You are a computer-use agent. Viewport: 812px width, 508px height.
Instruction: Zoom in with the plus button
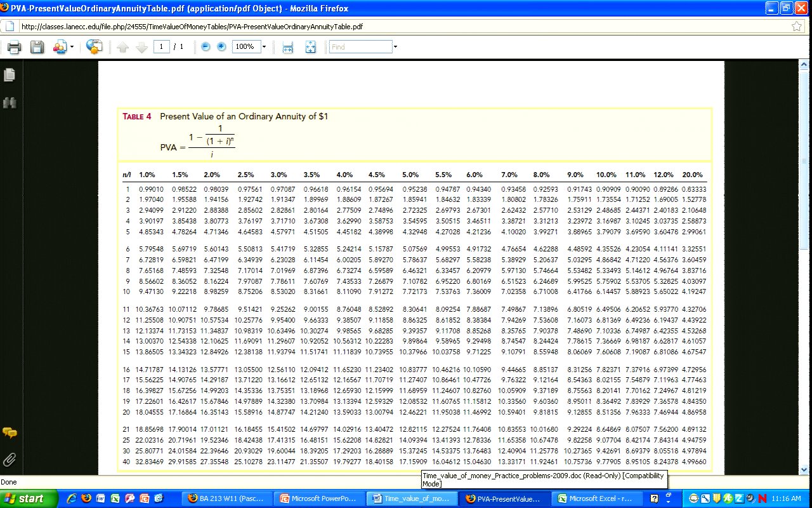tap(221, 47)
